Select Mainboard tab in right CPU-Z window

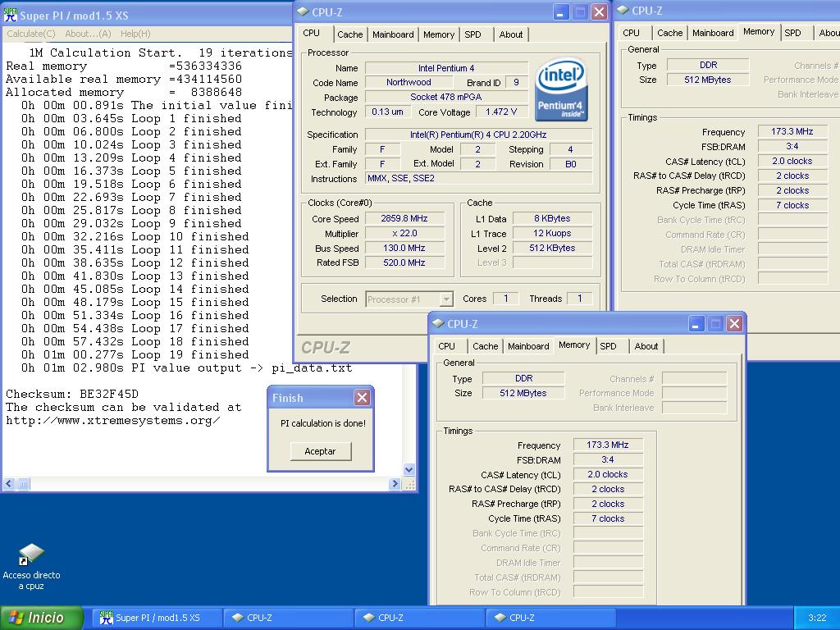(x=713, y=33)
